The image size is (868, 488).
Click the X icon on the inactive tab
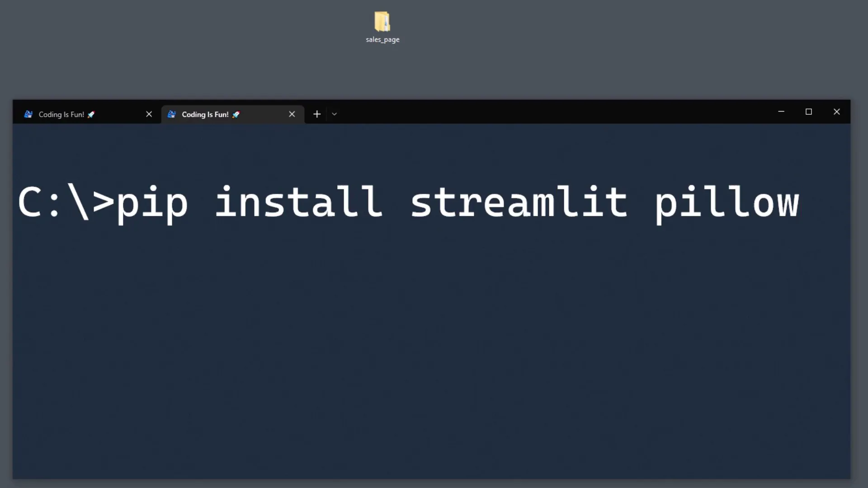149,114
